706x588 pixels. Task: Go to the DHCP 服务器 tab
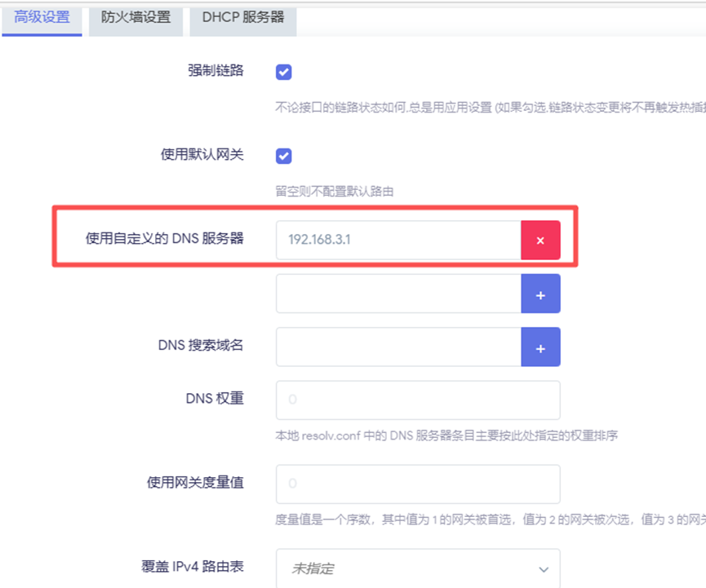click(243, 17)
